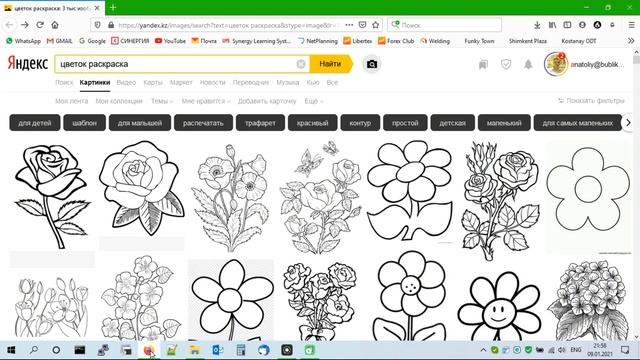Apply the простой filter chip
Image resolution: width=640 pixels, height=360 pixels.
(x=405, y=123)
